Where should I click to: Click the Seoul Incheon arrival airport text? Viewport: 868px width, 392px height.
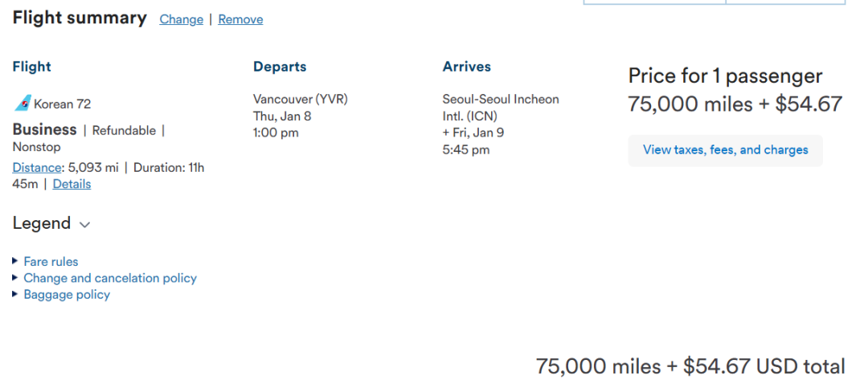pyautogui.click(x=500, y=108)
